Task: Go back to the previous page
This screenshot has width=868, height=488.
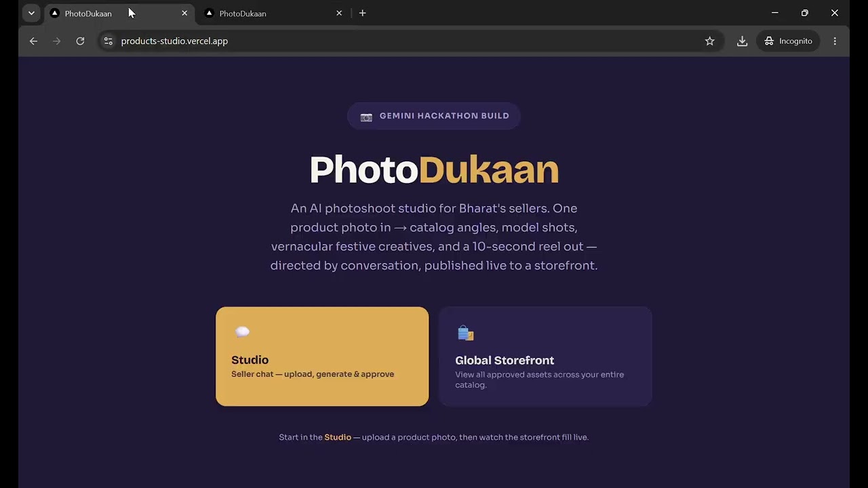Action: point(33,41)
